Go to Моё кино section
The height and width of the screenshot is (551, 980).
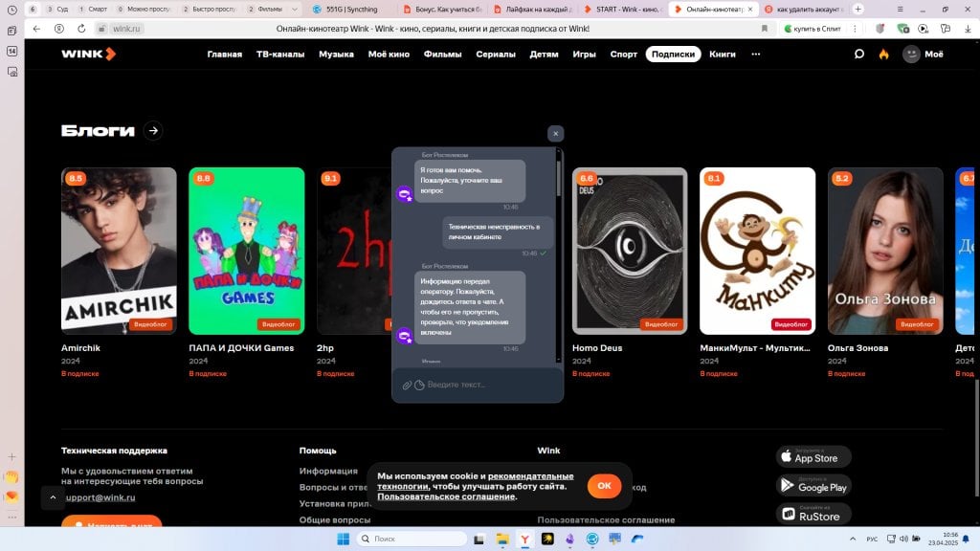(x=389, y=55)
